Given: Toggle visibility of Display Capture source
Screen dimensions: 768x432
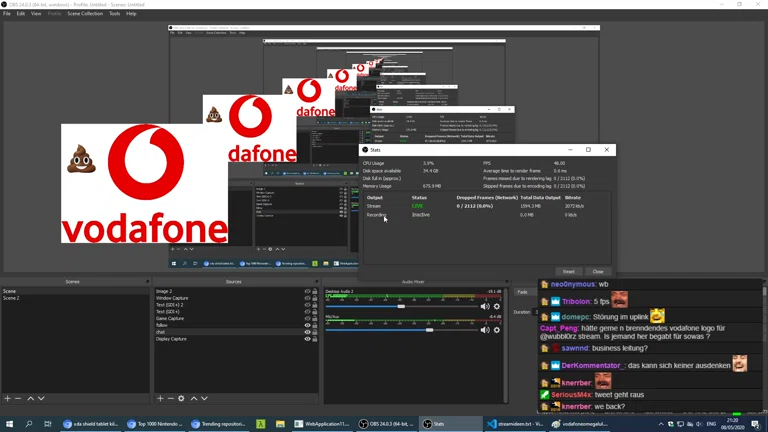Looking at the screenshot, I should 307,339.
